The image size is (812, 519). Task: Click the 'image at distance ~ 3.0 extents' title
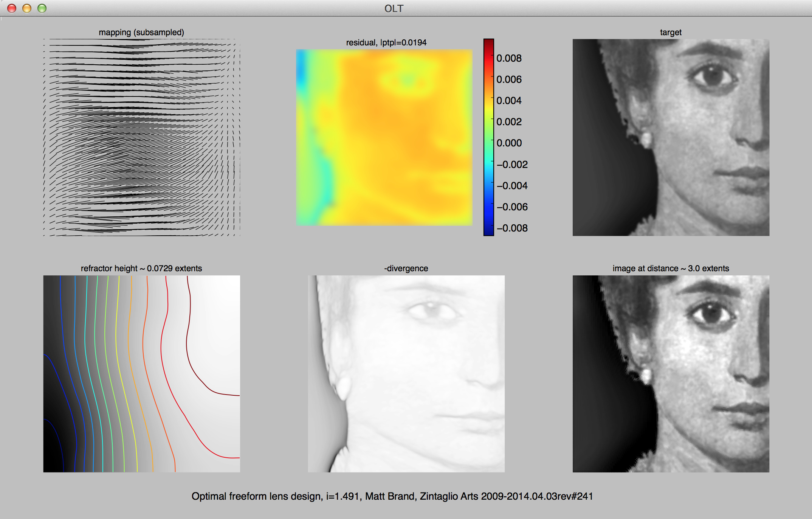pyautogui.click(x=671, y=268)
